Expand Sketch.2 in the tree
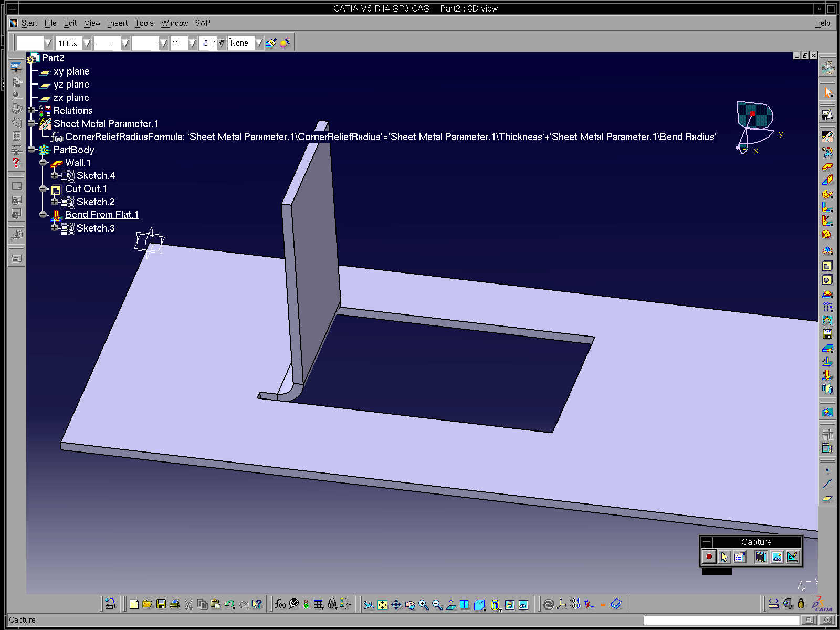840x630 pixels. 55,202
